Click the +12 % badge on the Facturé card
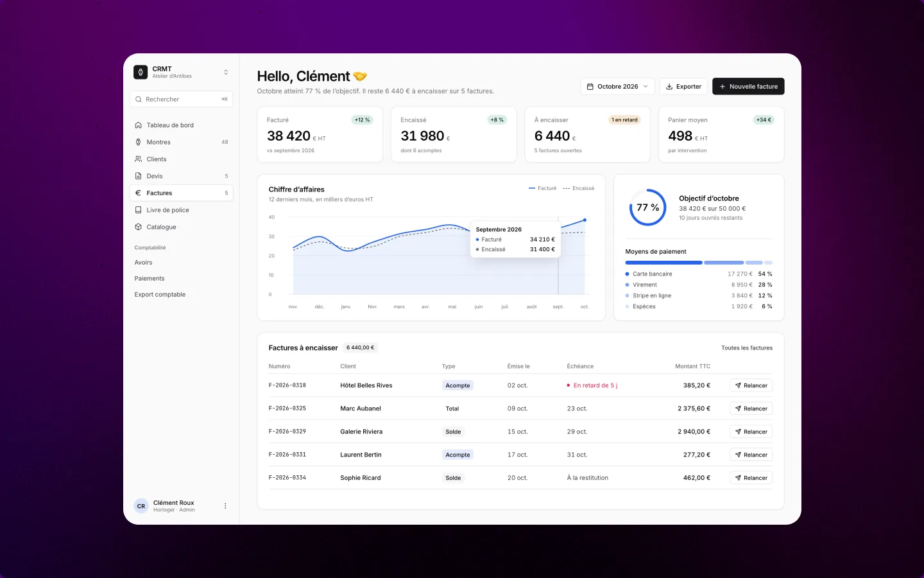This screenshot has width=924, height=578. (363, 120)
